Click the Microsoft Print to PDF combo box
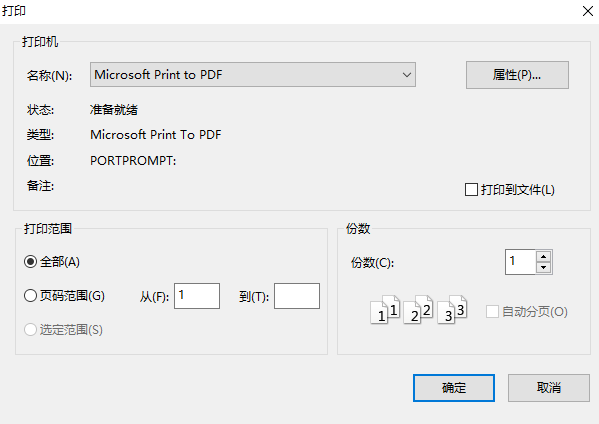Screen dimensions: 599x424 coord(253,74)
